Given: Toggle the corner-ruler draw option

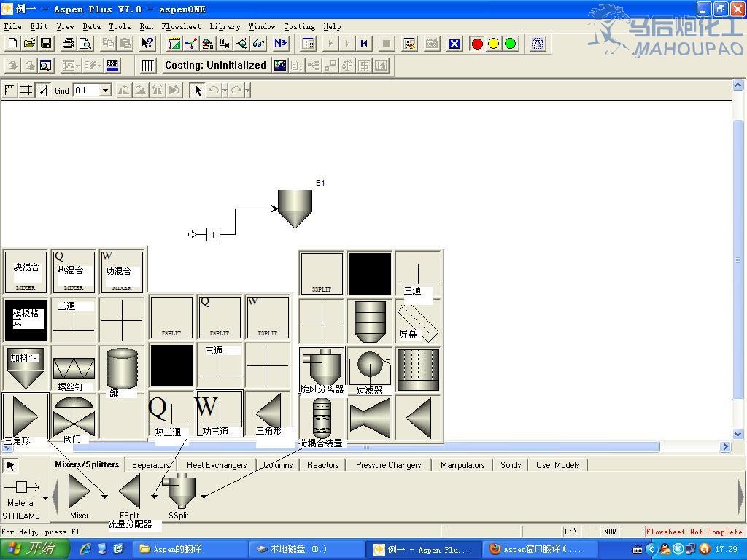Looking at the screenshot, I should [9, 90].
